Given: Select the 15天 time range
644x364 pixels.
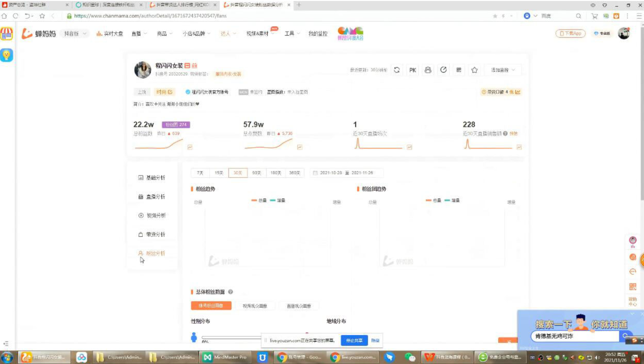Looking at the screenshot, I should pos(219,173).
